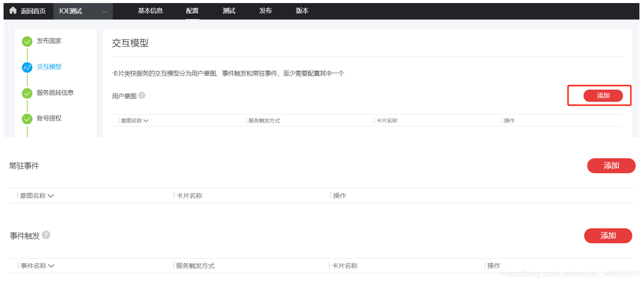The image size is (644, 283).
Task: Click the green check icon for 服务跳转信息
Action: click(27, 93)
